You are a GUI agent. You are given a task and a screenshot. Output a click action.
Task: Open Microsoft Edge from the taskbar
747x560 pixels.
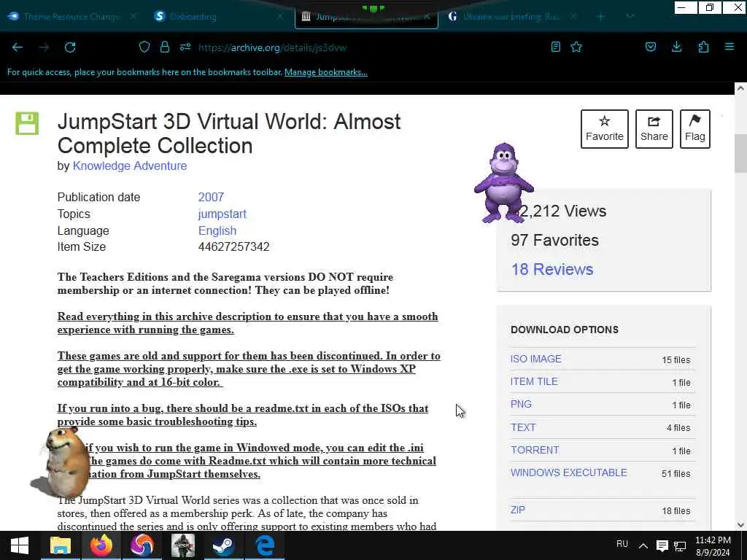(x=264, y=545)
